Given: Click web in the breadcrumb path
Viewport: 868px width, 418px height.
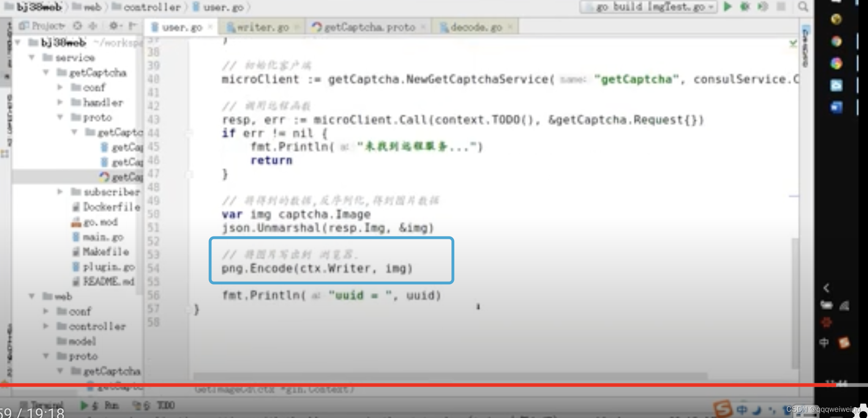Looking at the screenshot, I should 87,7.
